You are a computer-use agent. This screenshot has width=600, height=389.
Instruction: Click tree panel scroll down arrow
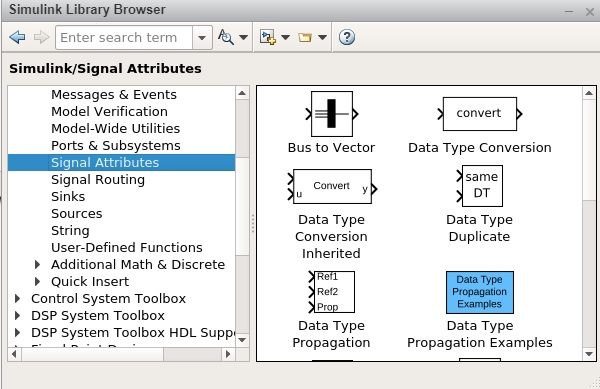[242, 340]
